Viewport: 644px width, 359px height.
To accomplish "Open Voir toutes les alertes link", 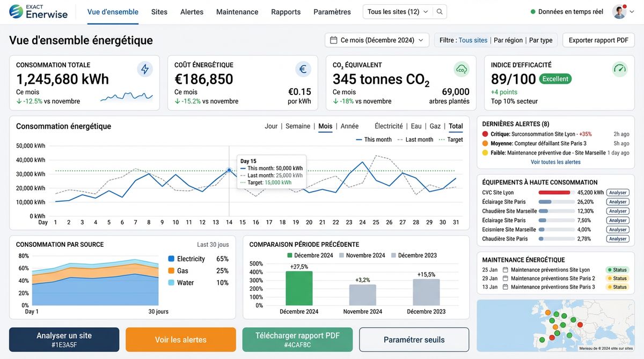I will [x=555, y=162].
